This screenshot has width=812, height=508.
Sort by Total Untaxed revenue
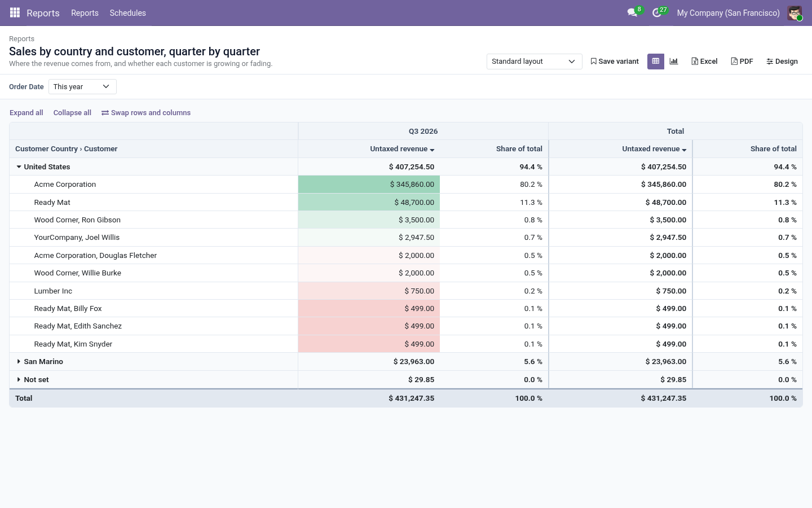tap(654, 149)
